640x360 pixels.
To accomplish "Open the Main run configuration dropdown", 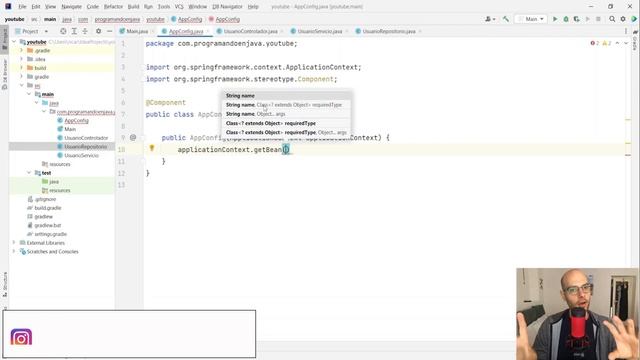I will [x=531, y=19].
